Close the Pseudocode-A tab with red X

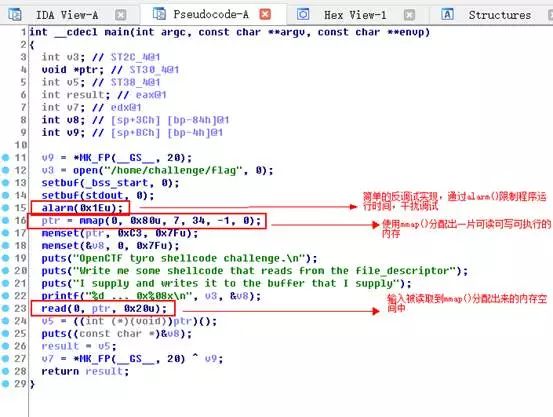click(265, 14)
